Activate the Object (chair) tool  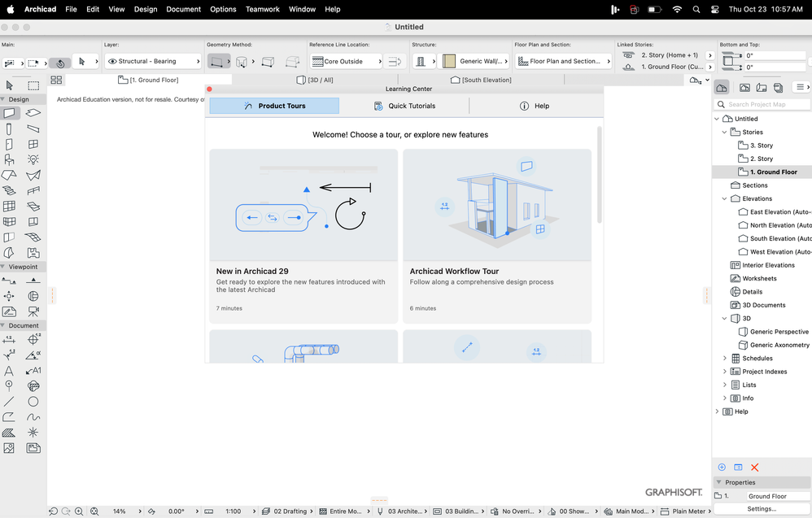coord(9,160)
